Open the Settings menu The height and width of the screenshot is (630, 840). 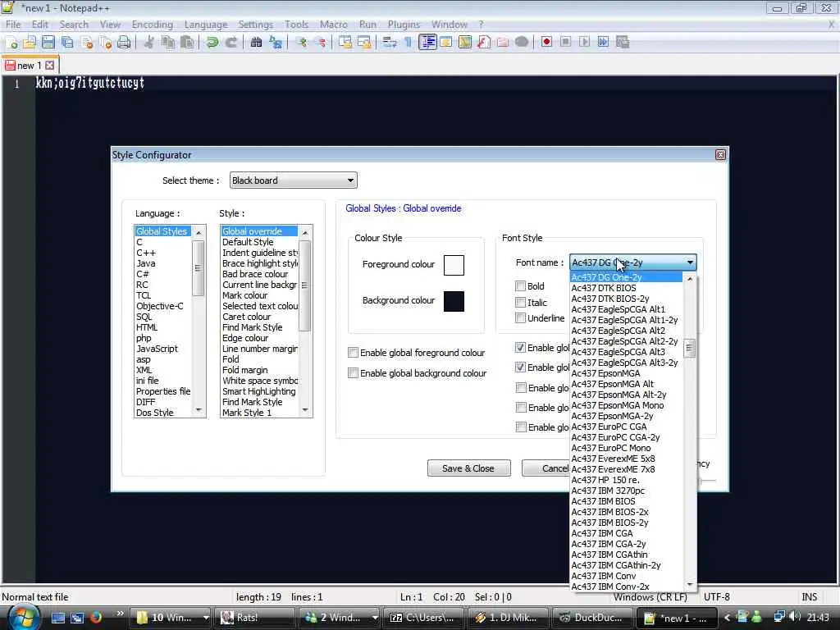click(x=256, y=25)
